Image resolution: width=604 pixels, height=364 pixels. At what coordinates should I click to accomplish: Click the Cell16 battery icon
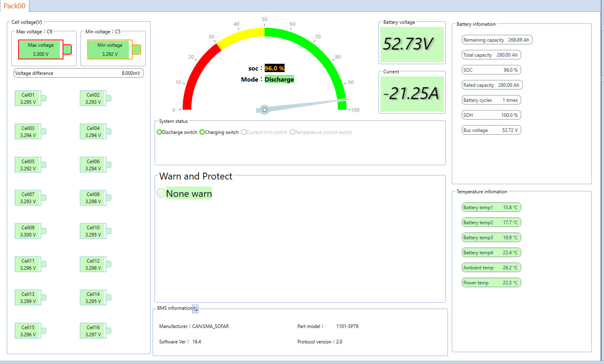[96, 331]
